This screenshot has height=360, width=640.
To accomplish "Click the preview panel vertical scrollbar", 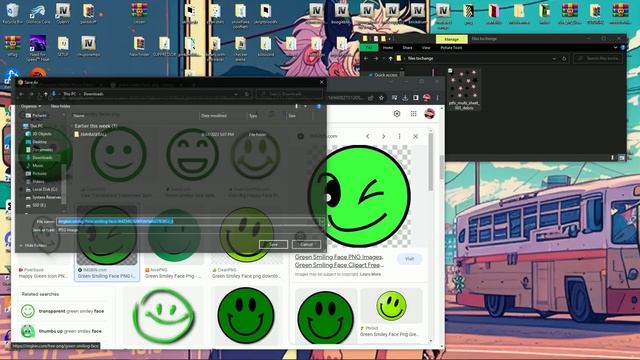I will point(431,163).
